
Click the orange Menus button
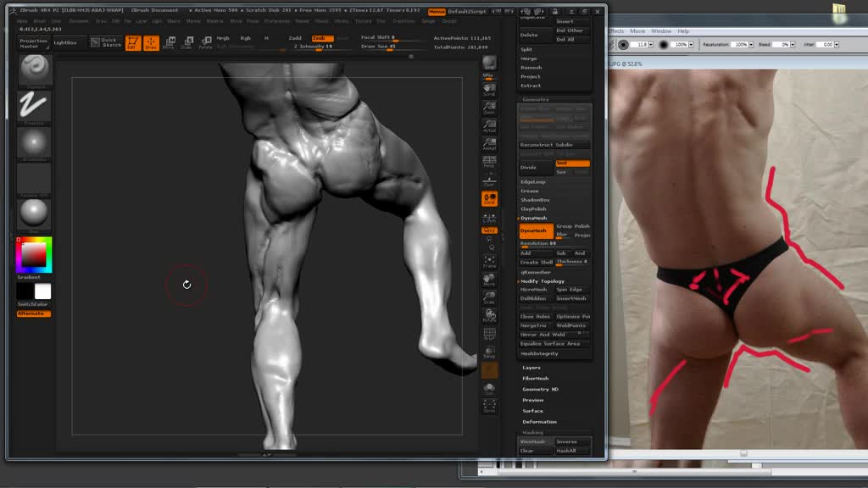click(437, 12)
